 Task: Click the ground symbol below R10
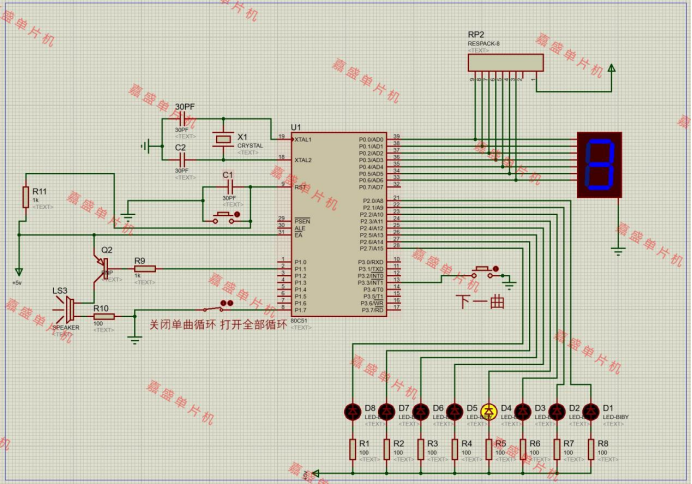[135, 340]
